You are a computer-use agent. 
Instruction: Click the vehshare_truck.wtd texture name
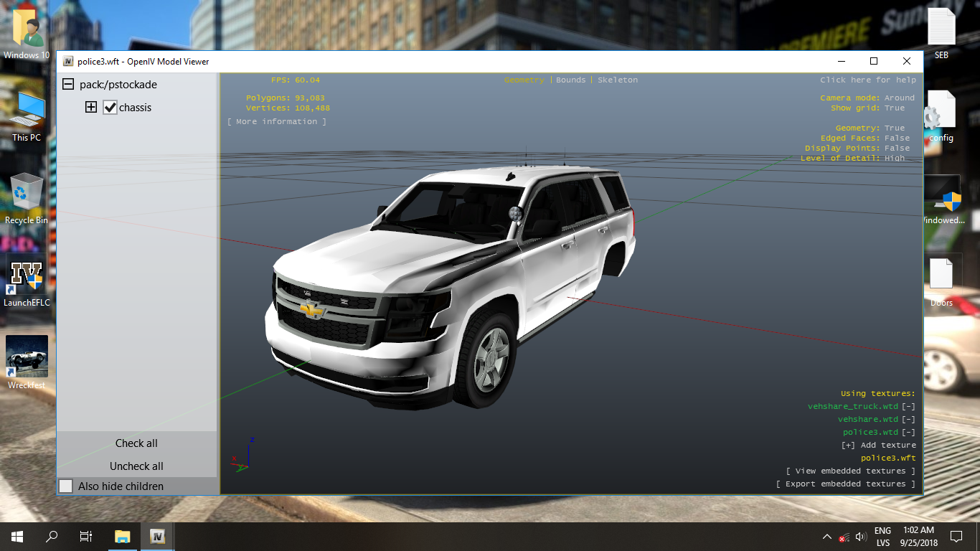click(x=853, y=407)
